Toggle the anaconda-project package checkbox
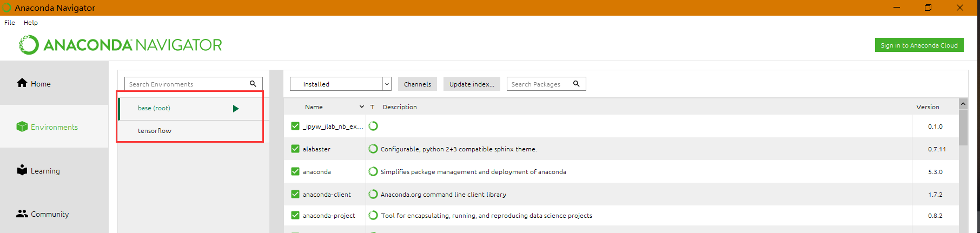The width and height of the screenshot is (980, 233). [295, 215]
